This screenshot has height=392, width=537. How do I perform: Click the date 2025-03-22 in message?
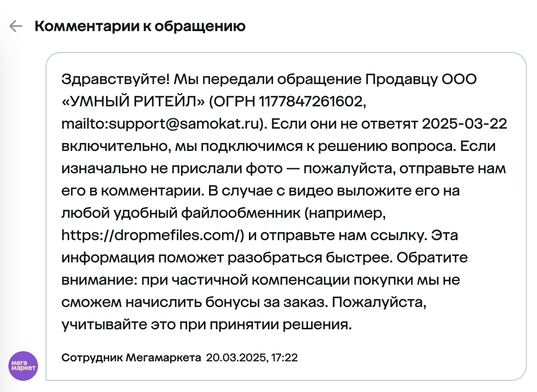click(464, 124)
